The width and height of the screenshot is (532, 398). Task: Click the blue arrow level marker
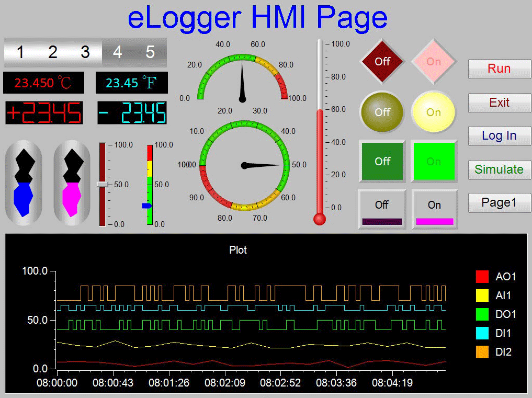(x=147, y=206)
